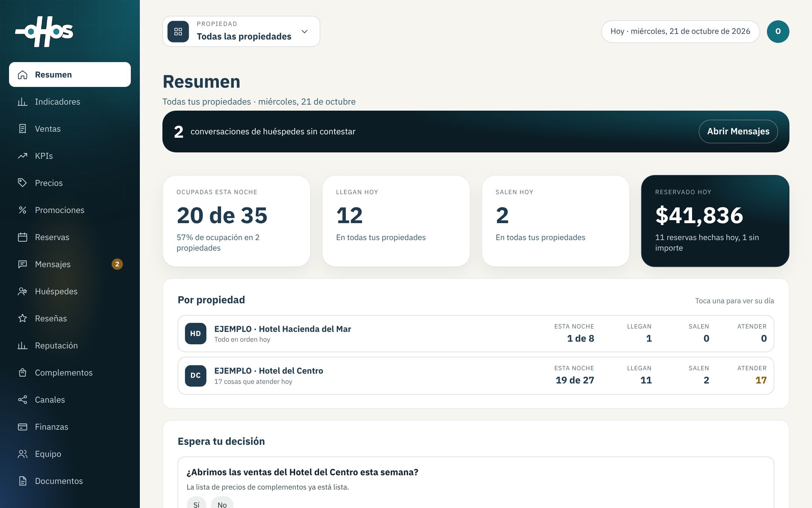The height and width of the screenshot is (508, 812).
Task: Click 'Toca una para ver su día' text
Action: pos(734,301)
